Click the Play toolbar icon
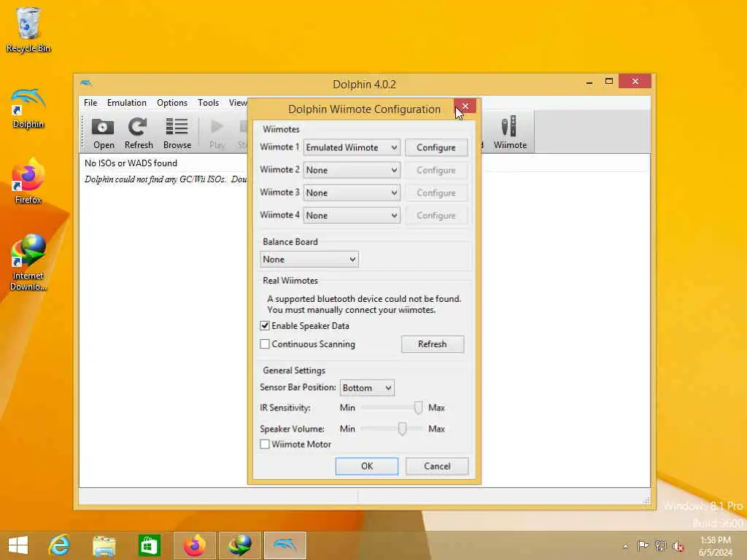 tap(217, 133)
